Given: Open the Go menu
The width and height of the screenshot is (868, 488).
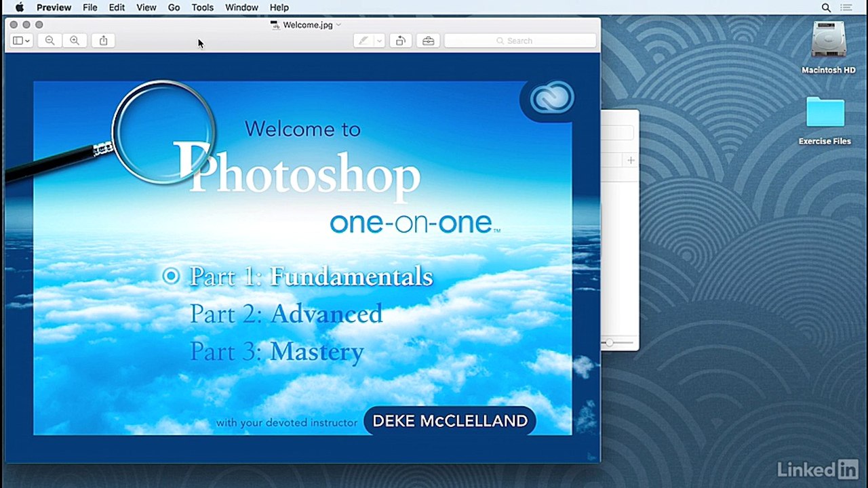Looking at the screenshot, I should [174, 7].
